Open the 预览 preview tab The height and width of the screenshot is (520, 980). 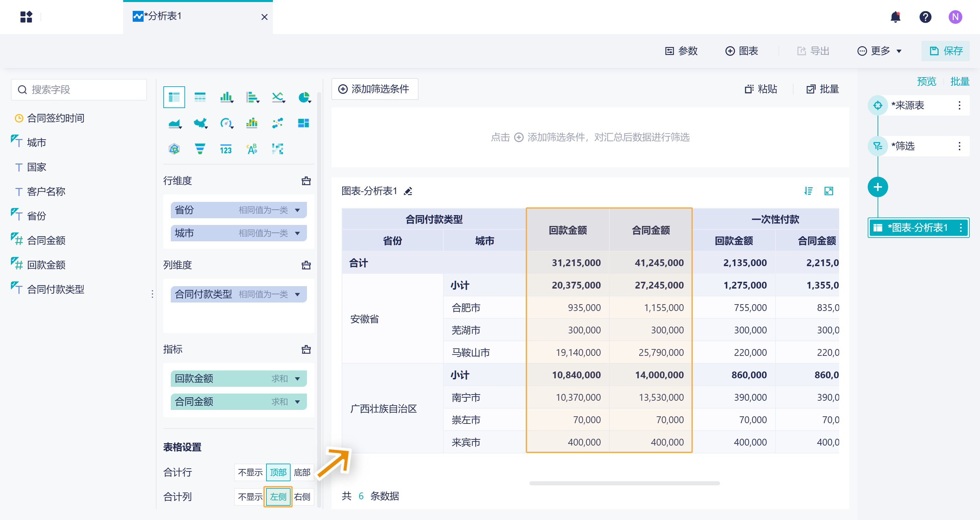pos(926,81)
